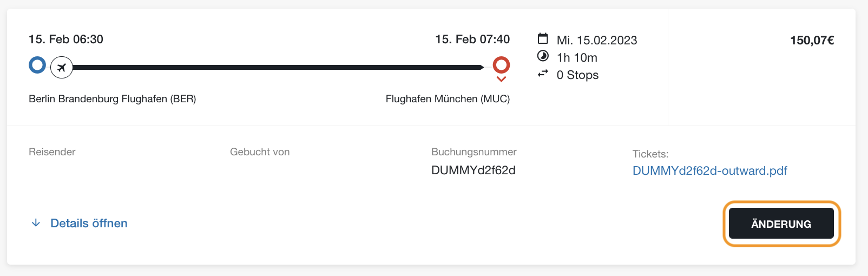Image resolution: width=868 pixels, height=276 pixels.
Task: Click the clock icon next to 1h 10m
Action: pos(543,56)
